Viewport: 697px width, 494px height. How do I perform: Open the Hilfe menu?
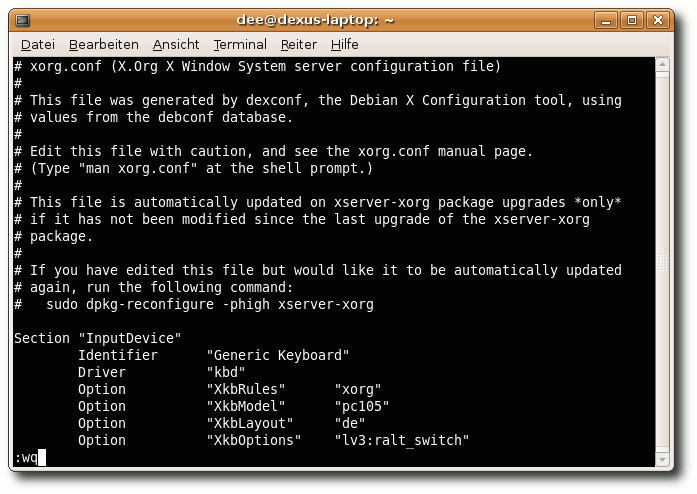pyautogui.click(x=344, y=44)
